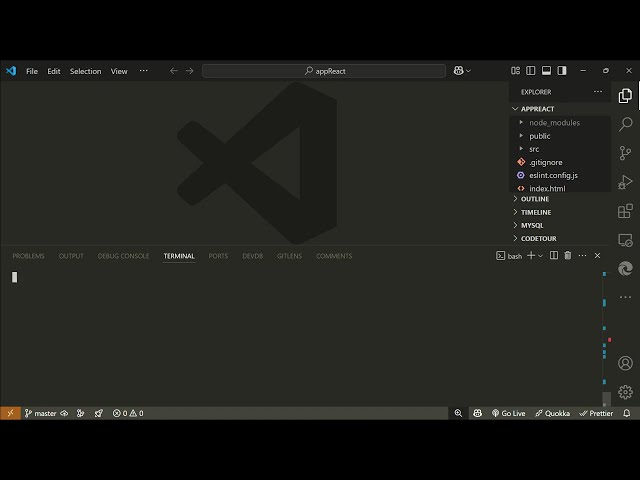Open the Extensions view

tap(625, 211)
